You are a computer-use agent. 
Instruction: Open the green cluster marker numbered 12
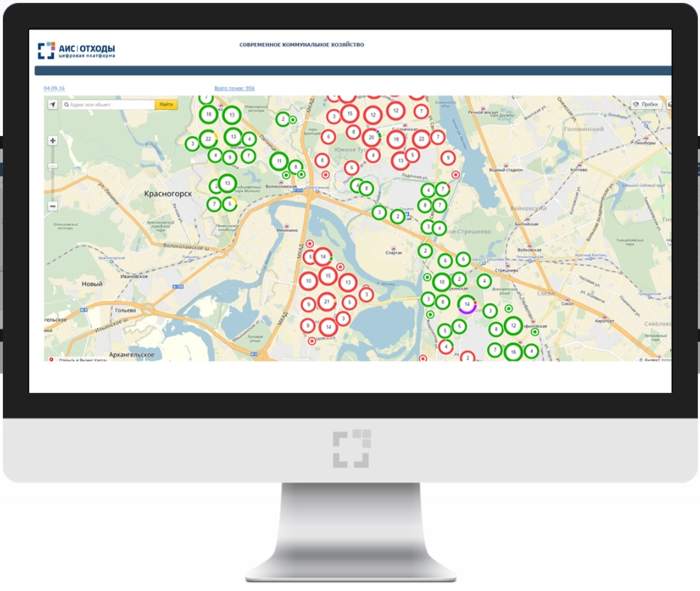[x=513, y=326]
